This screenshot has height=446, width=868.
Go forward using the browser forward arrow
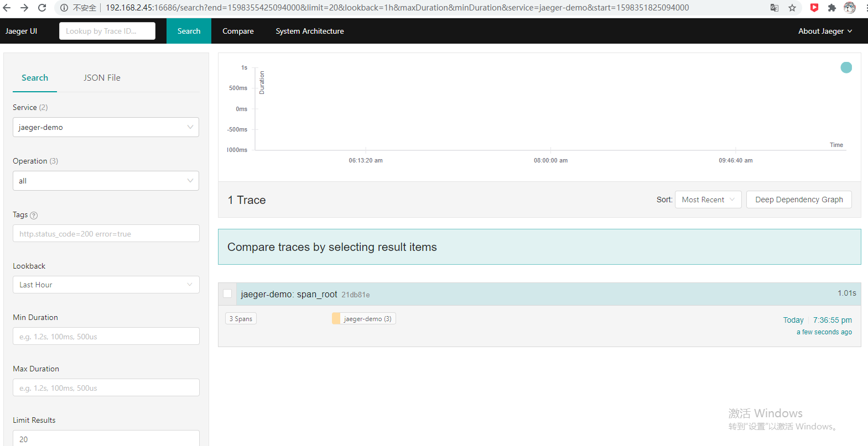click(x=24, y=8)
